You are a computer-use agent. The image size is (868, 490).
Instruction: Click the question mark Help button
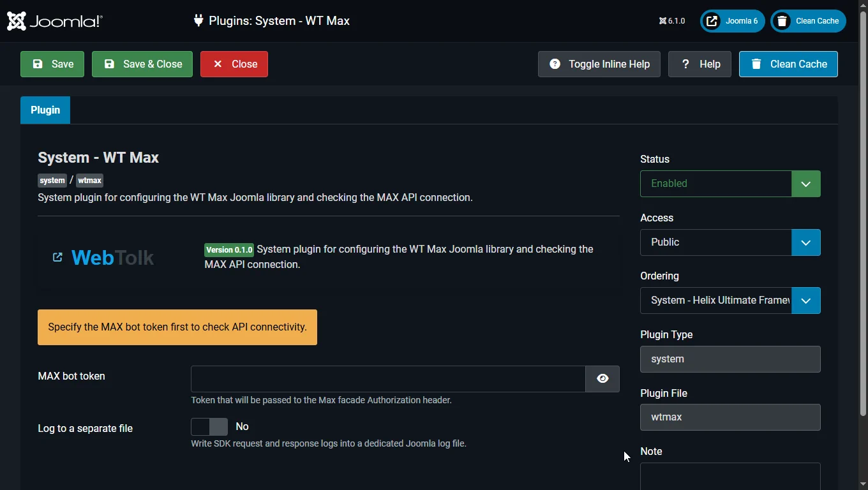(x=700, y=64)
